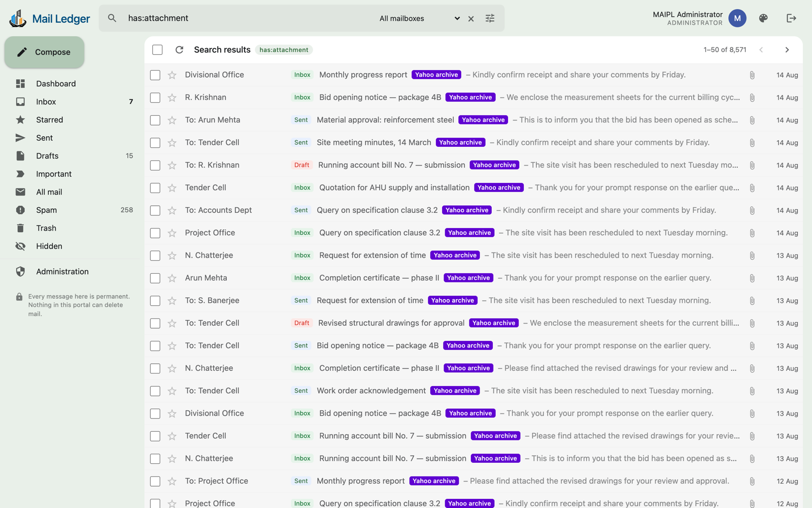Star the Work order acknowledgement email
Viewport: 812px width, 508px height.
[x=172, y=391]
